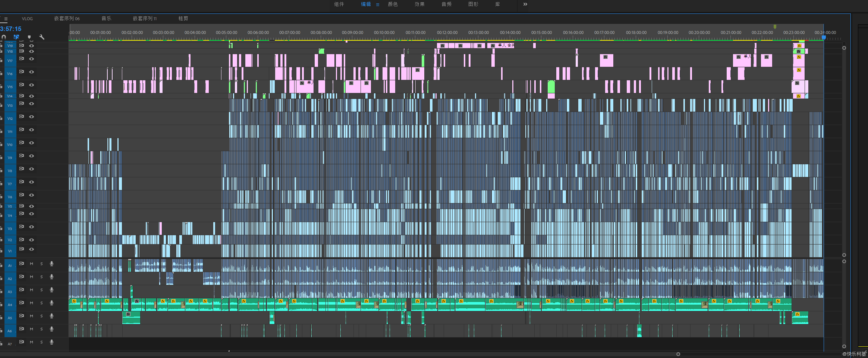Open the 编辑 workspace options menu icon
The height and width of the screenshot is (358, 868).
[x=378, y=4]
